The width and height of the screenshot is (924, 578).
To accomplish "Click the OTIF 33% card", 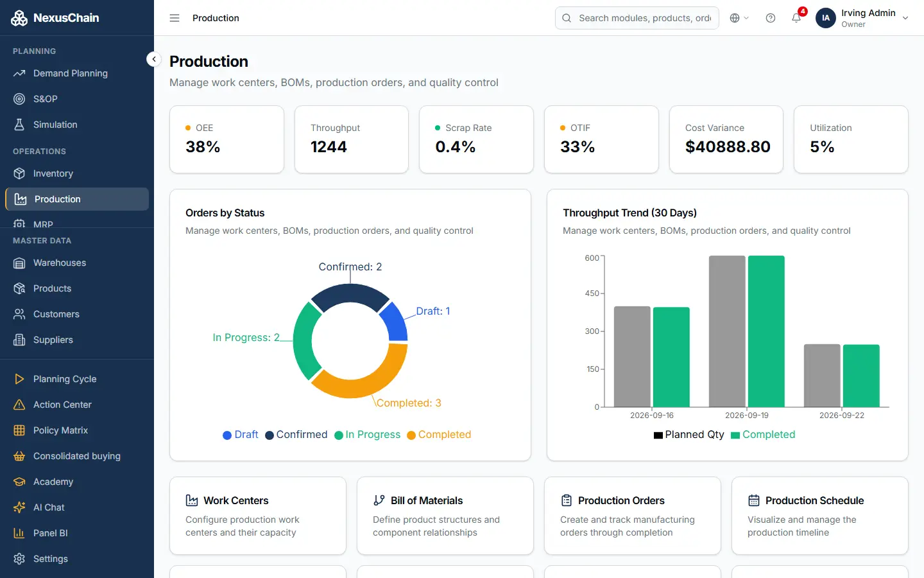I will tap(601, 139).
